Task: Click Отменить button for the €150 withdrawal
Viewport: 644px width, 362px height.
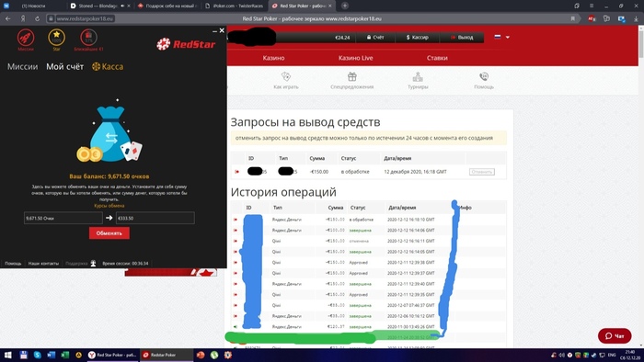Action: pyautogui.click(x=482, y=172)
